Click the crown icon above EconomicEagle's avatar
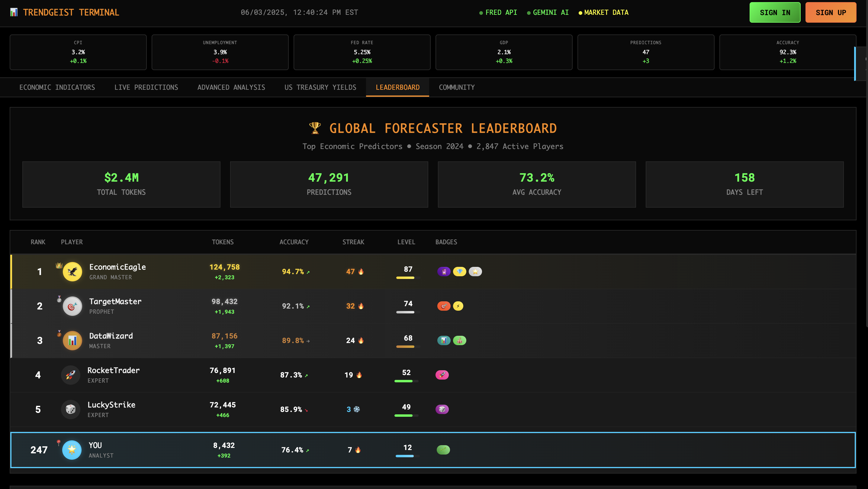This screenshot has height=489, width=868. pos(59,265)
